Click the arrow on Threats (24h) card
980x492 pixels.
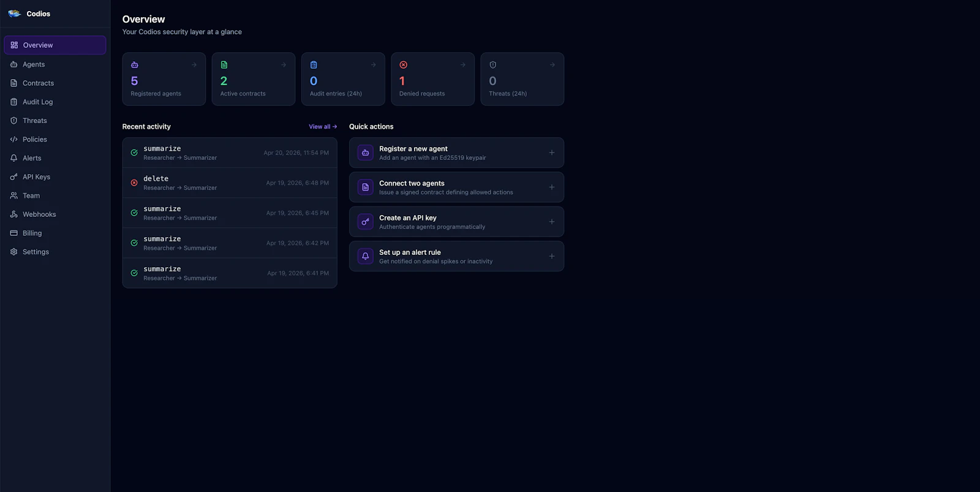click(x=552, y=65)
